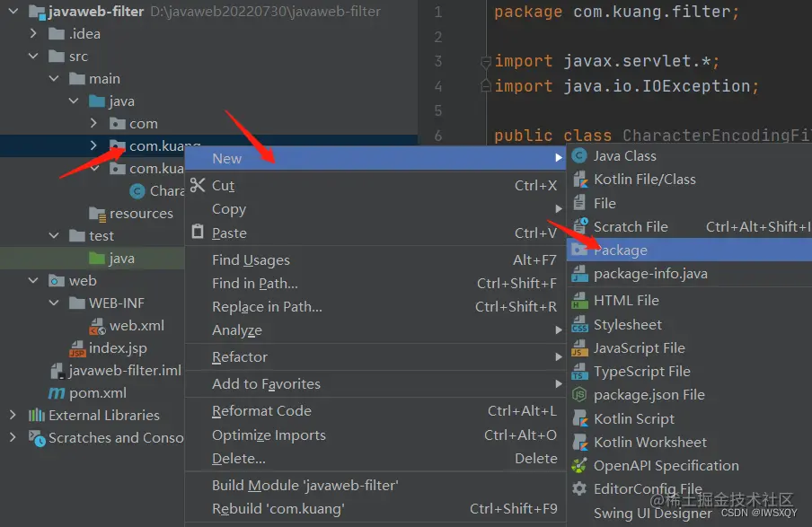
Task: Select Find Usages menu item
Action: click(x=375, y=259)
